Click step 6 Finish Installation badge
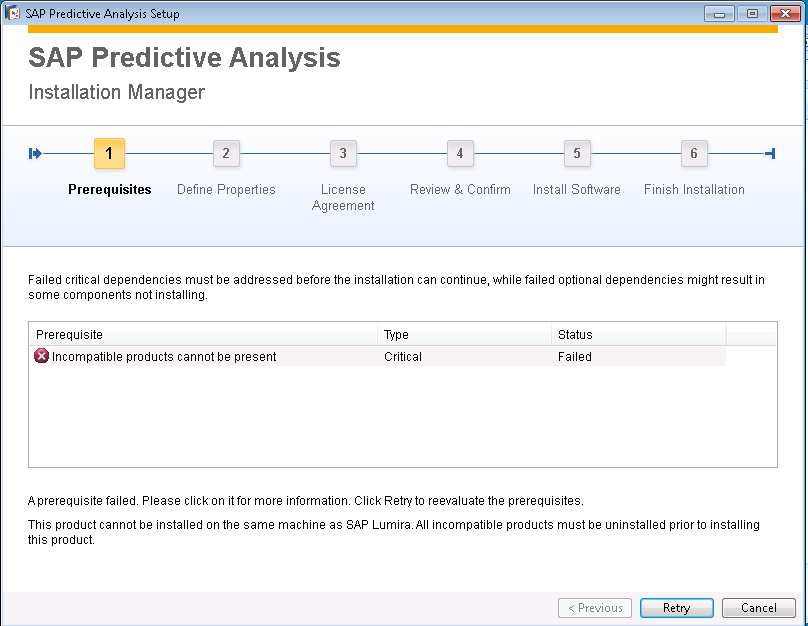 tap(694, 153)
